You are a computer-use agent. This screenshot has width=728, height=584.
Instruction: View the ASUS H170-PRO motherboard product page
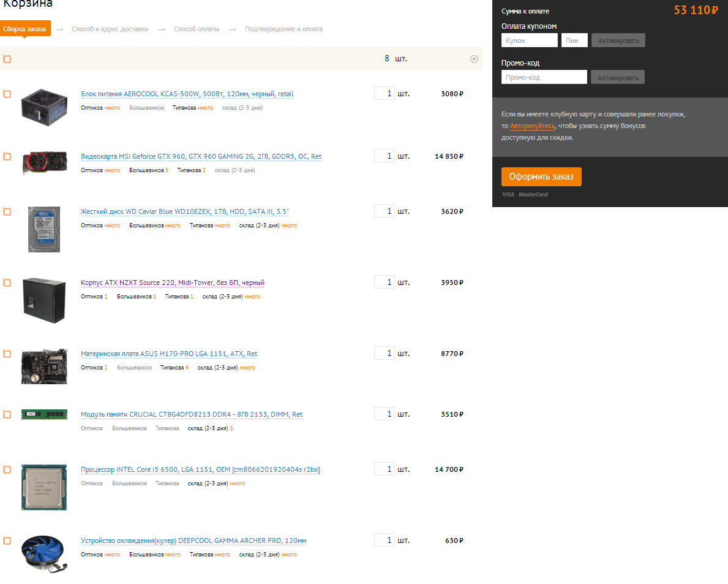tap(169, 354)
